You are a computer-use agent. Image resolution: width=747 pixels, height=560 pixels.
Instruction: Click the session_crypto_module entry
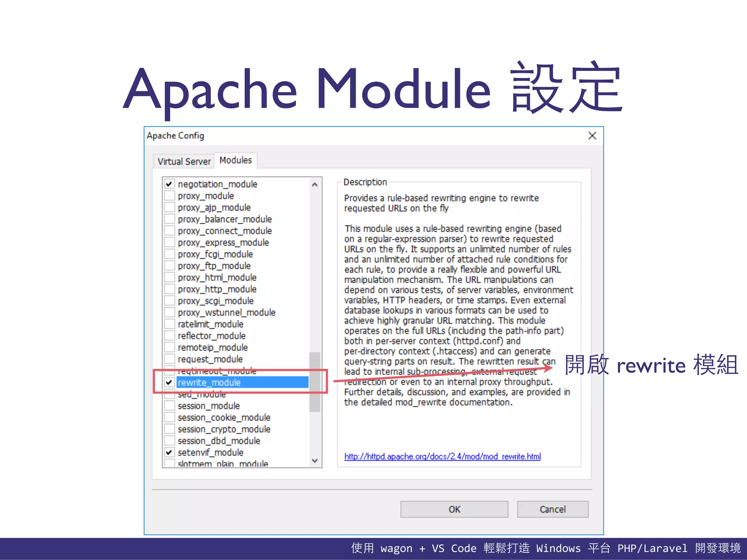pos(224,429)
